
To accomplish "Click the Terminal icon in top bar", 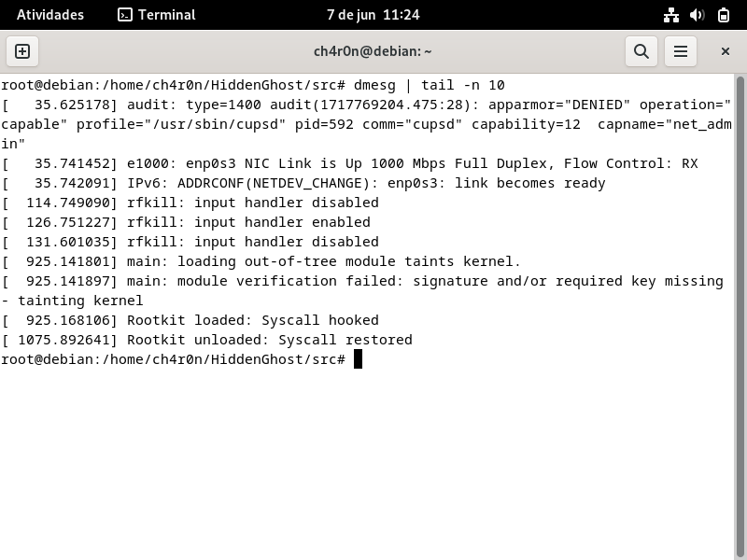I will (125, 15).
